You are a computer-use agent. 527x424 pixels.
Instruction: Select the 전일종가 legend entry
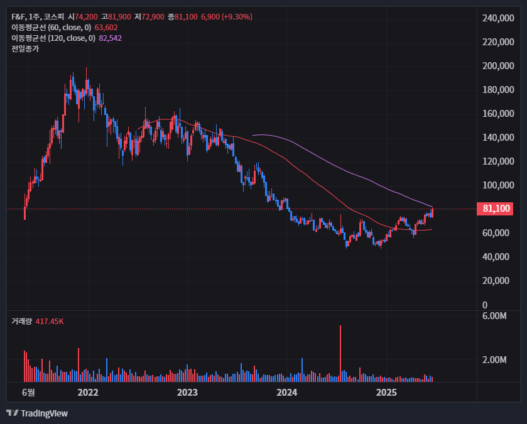point(25,49)
